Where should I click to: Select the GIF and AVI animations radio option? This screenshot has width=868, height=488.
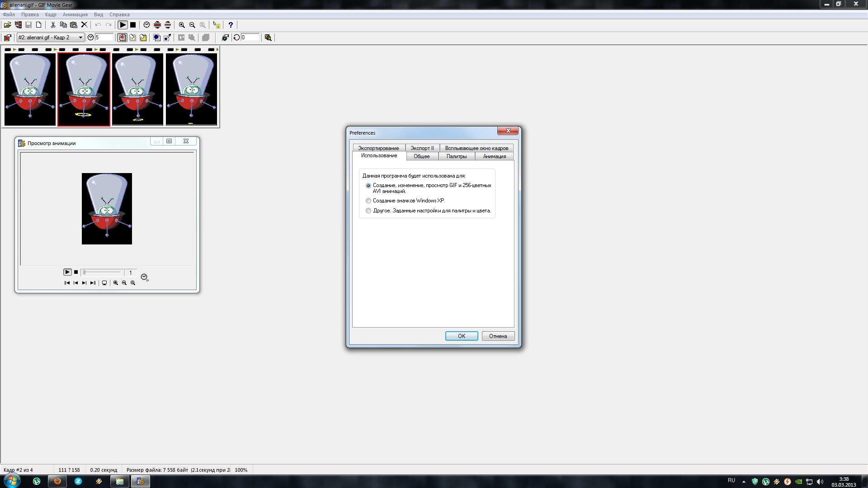pyautogui.click(x=368, y=186)
